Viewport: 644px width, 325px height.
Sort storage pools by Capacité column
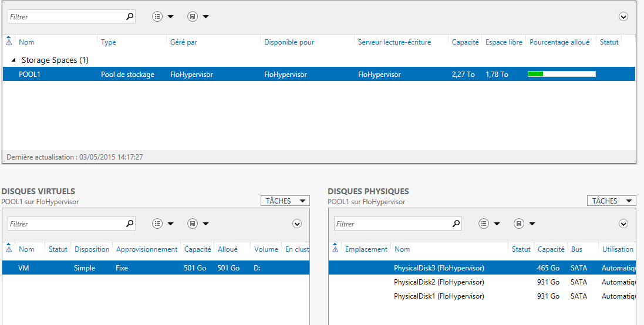point(466,42)
